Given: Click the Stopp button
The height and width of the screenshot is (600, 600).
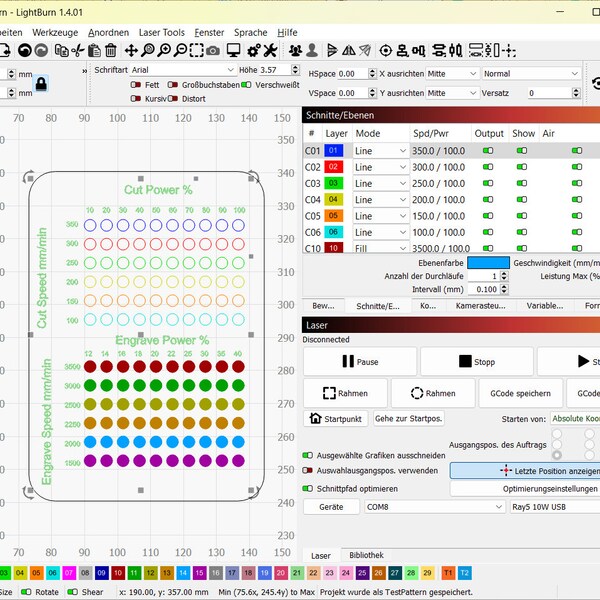Looking at the screenshot, I should point(476,361).
